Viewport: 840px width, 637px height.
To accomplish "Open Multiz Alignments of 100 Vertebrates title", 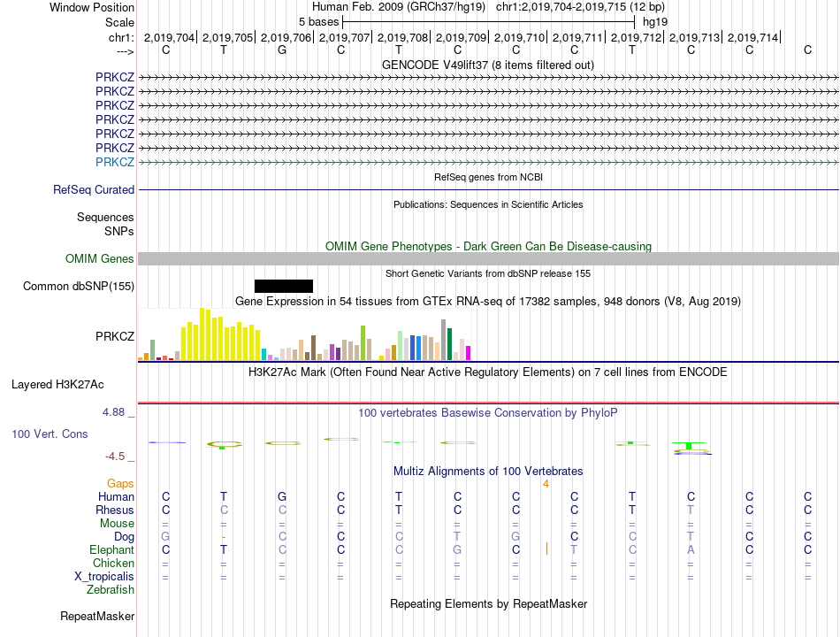I will point(488,472).
